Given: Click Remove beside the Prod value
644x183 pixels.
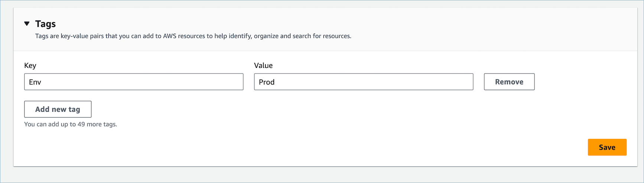Looking at the screenshot, I should 509,82.
